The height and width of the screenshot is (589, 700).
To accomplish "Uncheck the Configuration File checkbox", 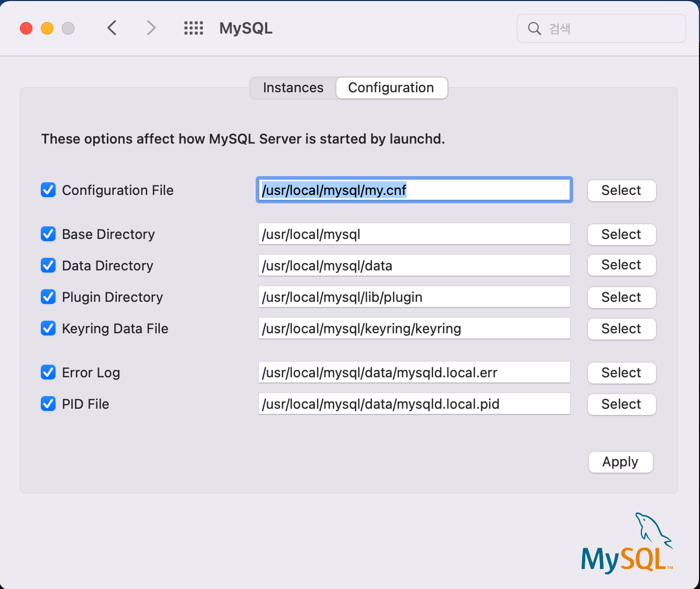I will pos(48,190).
